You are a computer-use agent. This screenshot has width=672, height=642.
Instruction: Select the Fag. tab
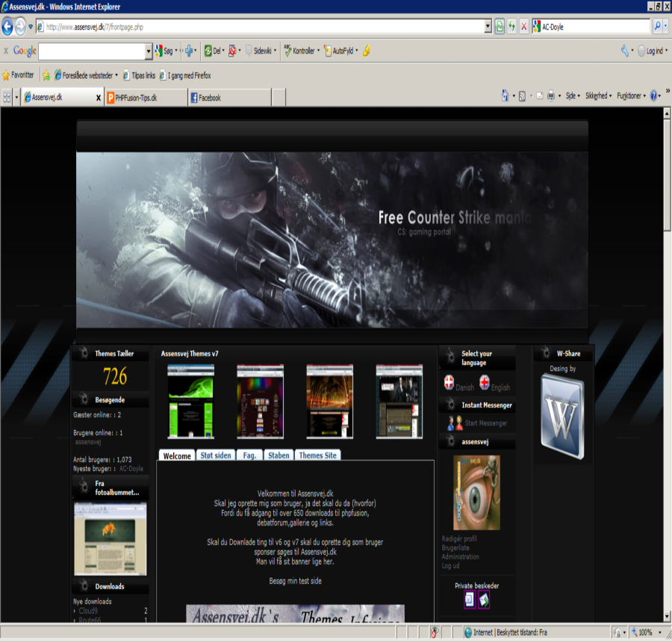tap(249, 455)
